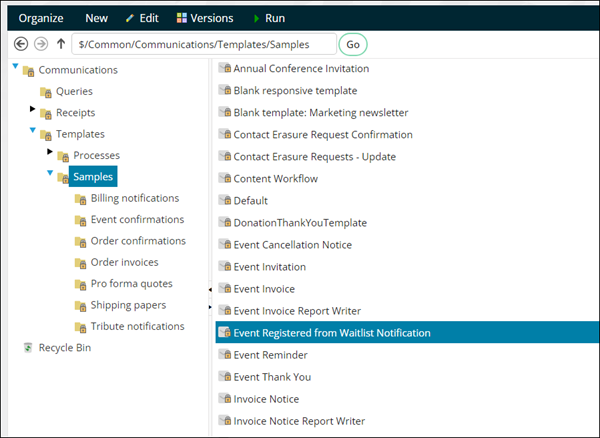Click the Billing notifications folder icon
600x438 pixels.
coord(81,199)
